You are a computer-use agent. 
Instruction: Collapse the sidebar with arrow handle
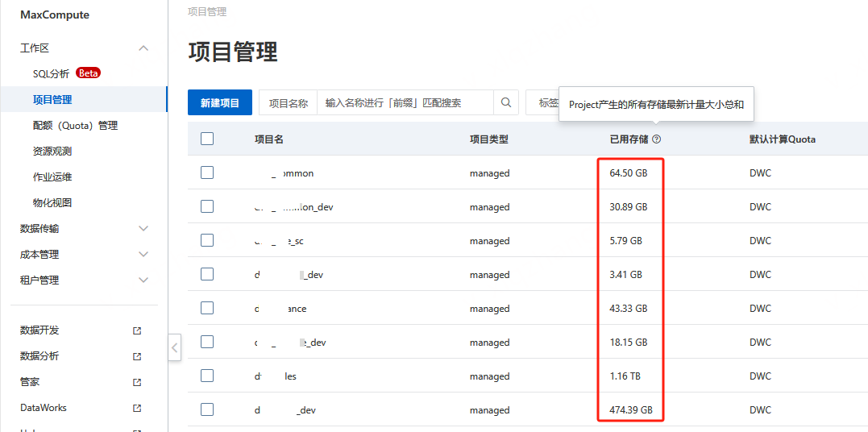[174, 348]
